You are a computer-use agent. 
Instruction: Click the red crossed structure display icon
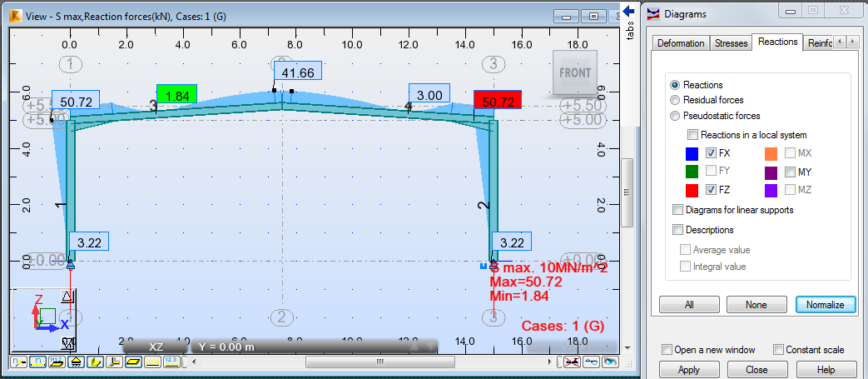click(x=573, y=362)
